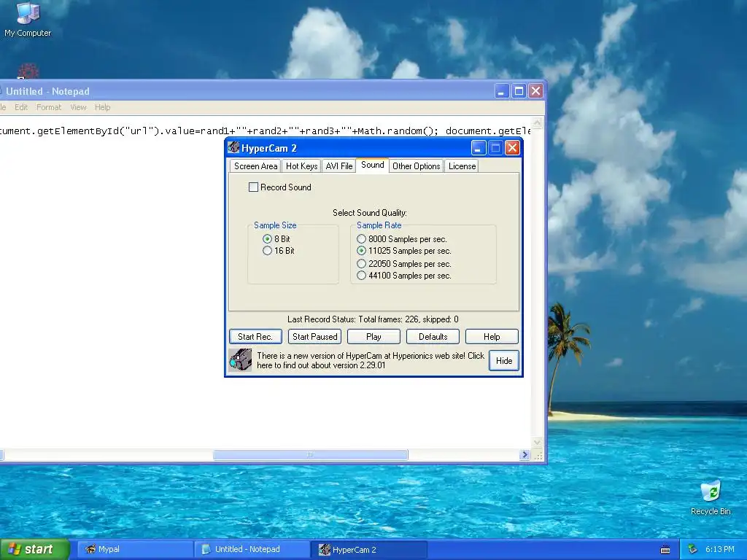
Task: Click Notepad vertical scrollbar up arrow
Action: [x=538, y=122]
